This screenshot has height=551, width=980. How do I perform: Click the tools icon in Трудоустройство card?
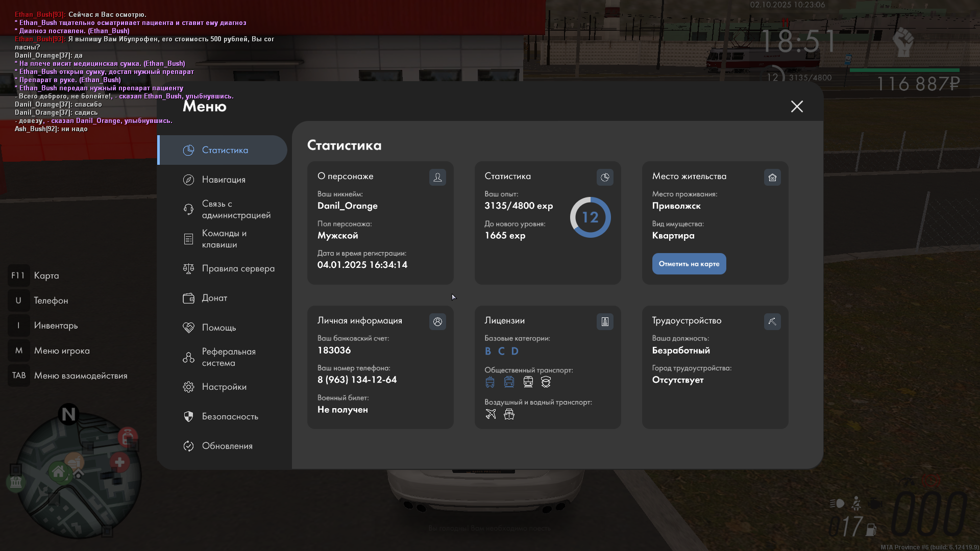pos(772,321)
